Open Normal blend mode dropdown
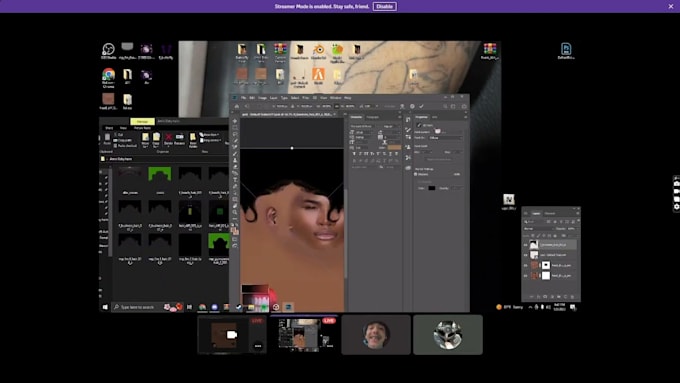Image resolution: width=680 pixels, height=383 pixels. (539, 229)
